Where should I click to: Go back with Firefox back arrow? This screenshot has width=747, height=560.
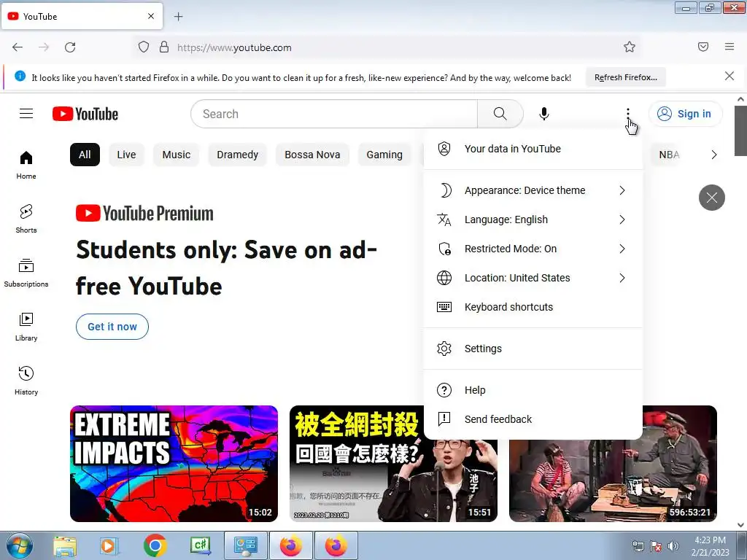pos(18,47)
